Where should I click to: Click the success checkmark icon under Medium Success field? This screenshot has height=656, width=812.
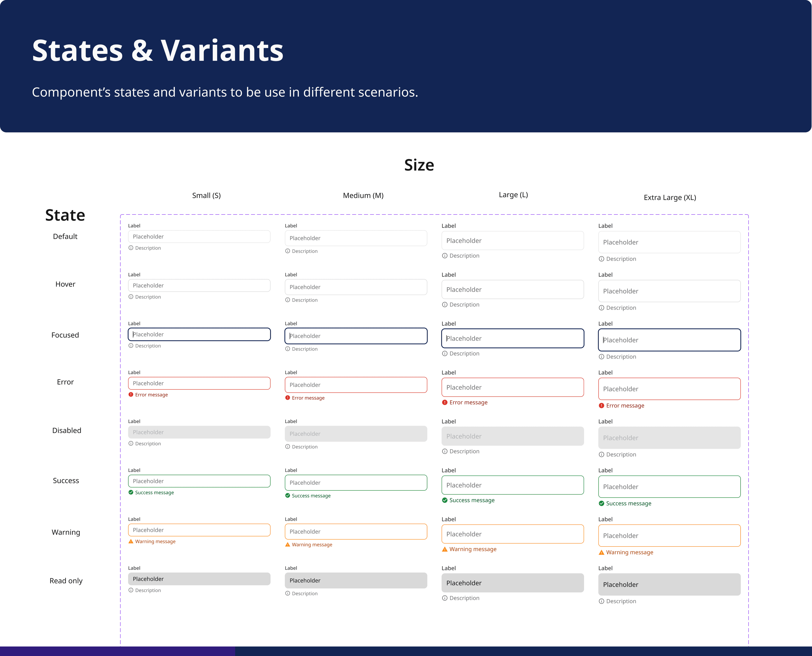point(288,495)
